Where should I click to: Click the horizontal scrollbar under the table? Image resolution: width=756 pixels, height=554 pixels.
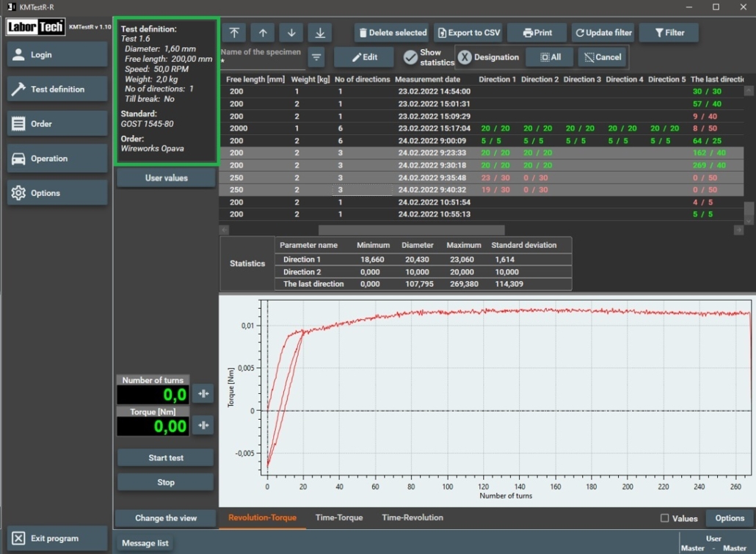coord(411,230)
